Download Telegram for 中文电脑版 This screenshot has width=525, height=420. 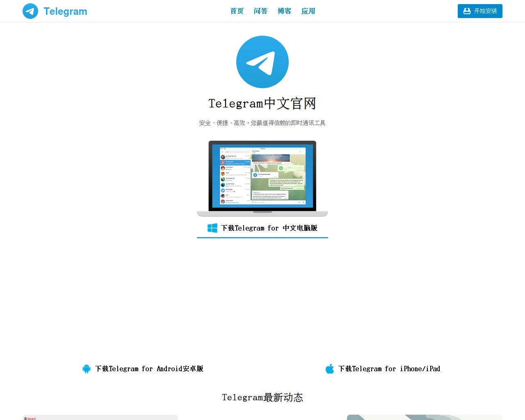(262, 228)
